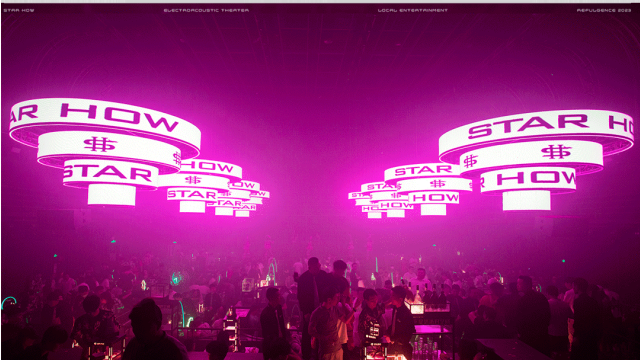
Task: Open the ELECTROACOUSTIC THEATER header item
Action: [206, 10]
